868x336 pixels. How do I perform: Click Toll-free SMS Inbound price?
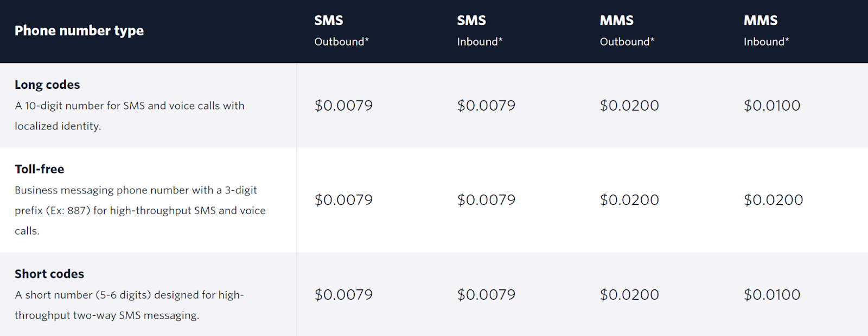click(x=486, y=200)
